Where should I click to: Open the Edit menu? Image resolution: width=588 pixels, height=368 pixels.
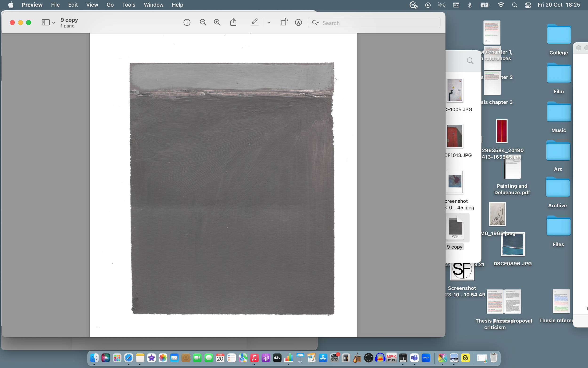coord(73,5)
